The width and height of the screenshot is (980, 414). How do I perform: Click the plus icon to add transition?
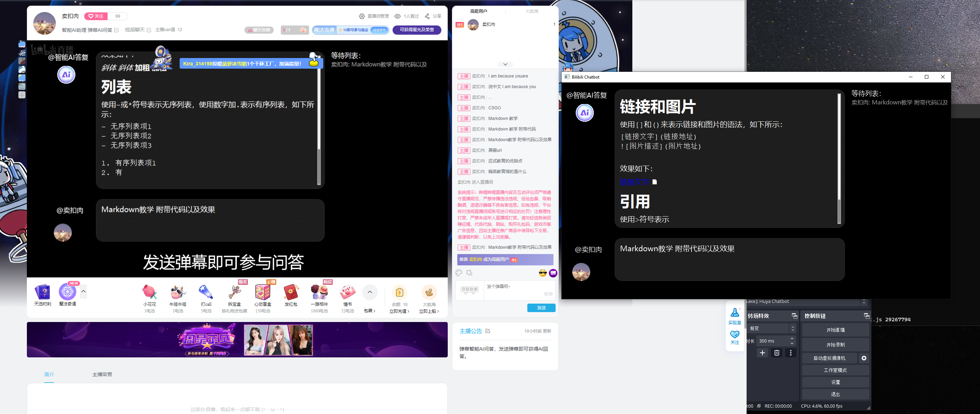(x=762, y=353)
